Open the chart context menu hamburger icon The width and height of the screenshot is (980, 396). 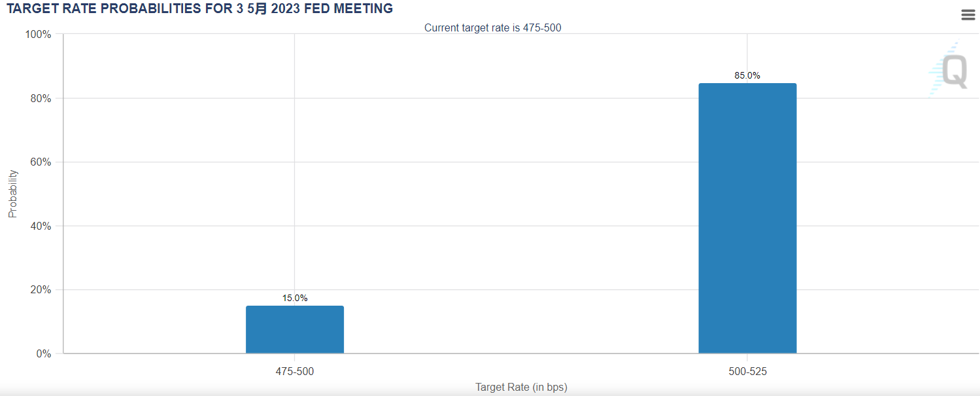pyautogui.click(x=968, y=15)
